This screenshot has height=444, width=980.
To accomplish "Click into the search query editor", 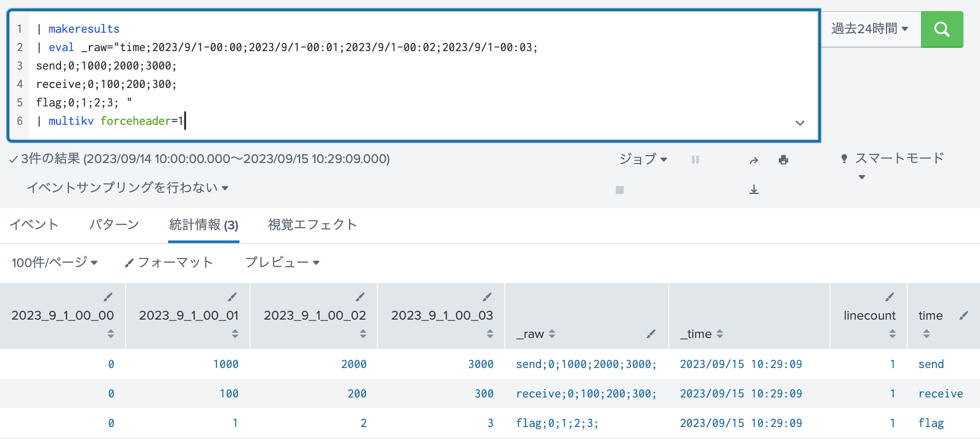I will point(414,75).
